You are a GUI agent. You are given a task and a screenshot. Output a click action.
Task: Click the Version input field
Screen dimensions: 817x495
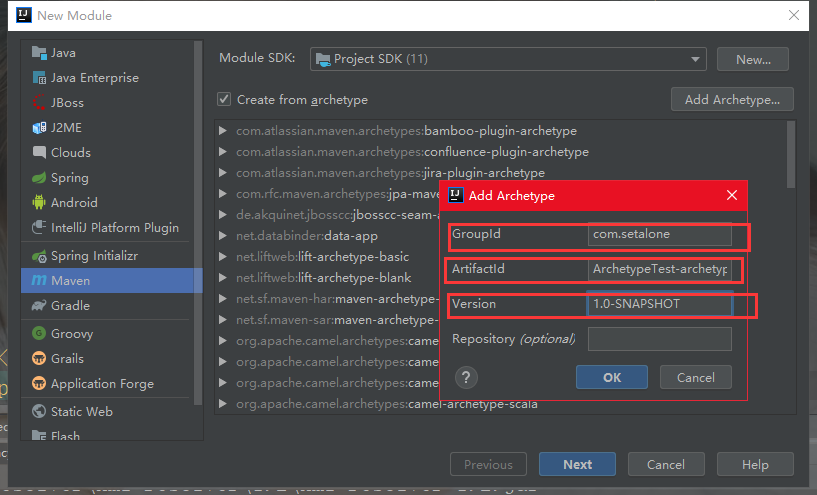[x=660, y=304]
